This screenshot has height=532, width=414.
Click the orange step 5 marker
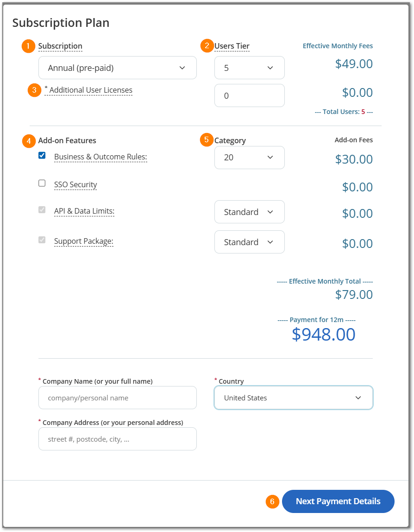[207, 139]
